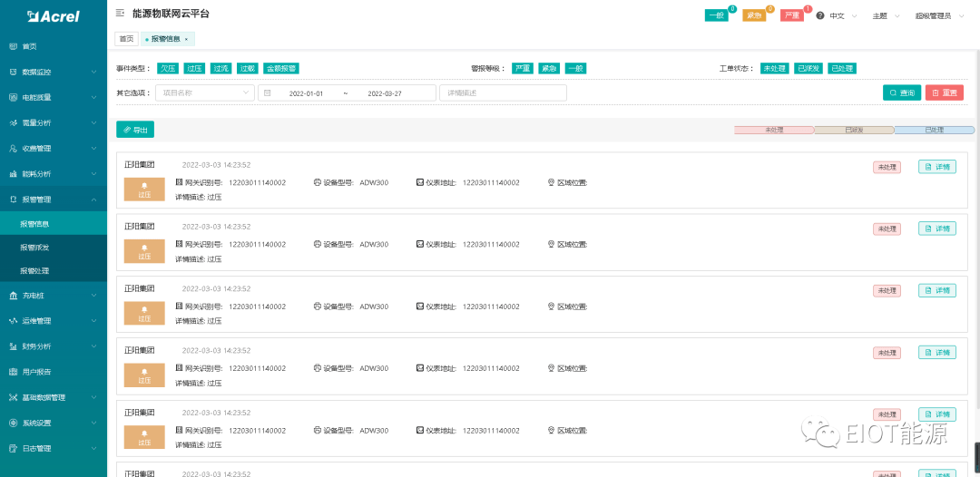The image size is (980, 477).
Task: Click the calendar icon in date range
Action: [x=268, y=93]
